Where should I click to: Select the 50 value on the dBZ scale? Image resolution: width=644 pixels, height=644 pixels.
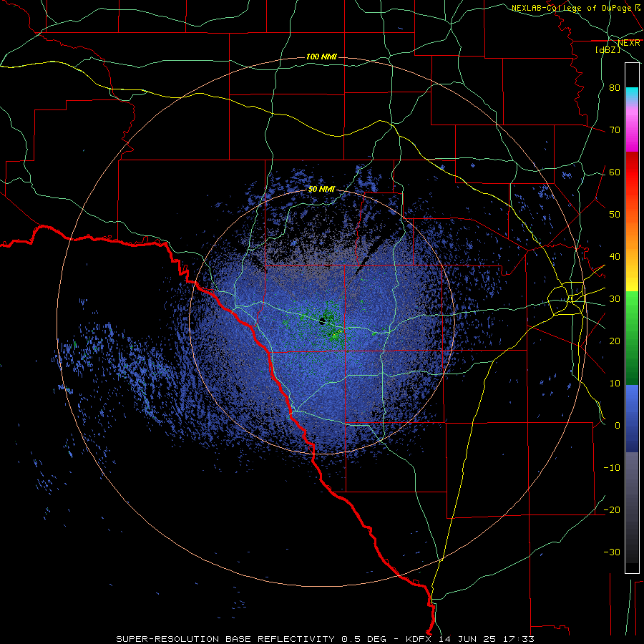click(615, 215)
